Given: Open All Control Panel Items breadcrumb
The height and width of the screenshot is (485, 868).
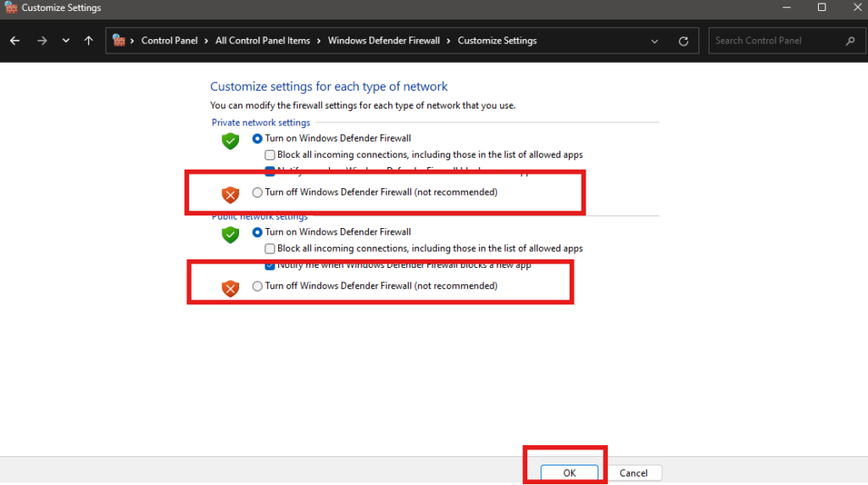Looking at the screenshot, I should (x=263, y=41).
